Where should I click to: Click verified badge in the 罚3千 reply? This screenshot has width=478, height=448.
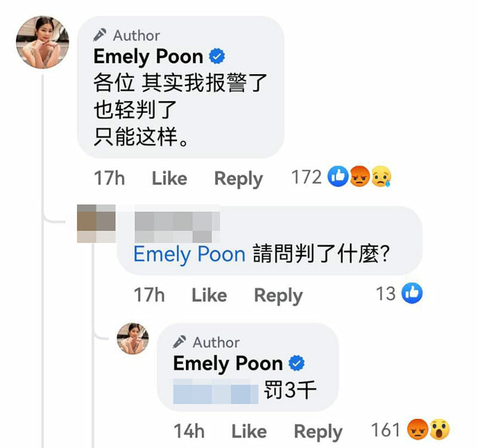pos(296,363)
